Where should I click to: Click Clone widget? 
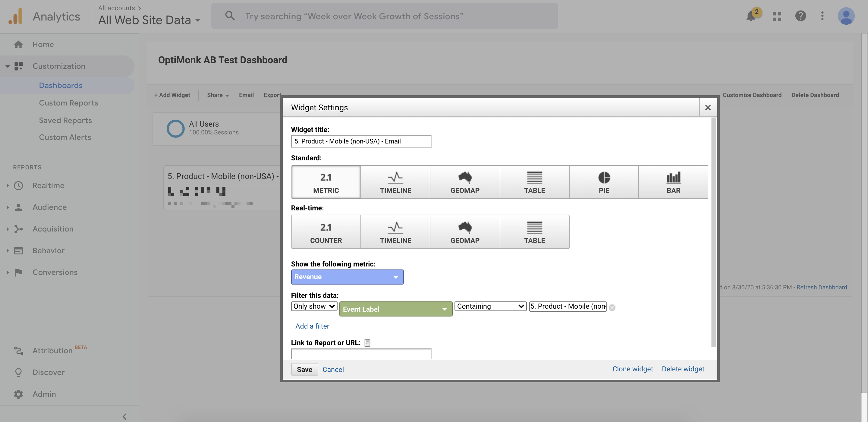tap(633, 369)
